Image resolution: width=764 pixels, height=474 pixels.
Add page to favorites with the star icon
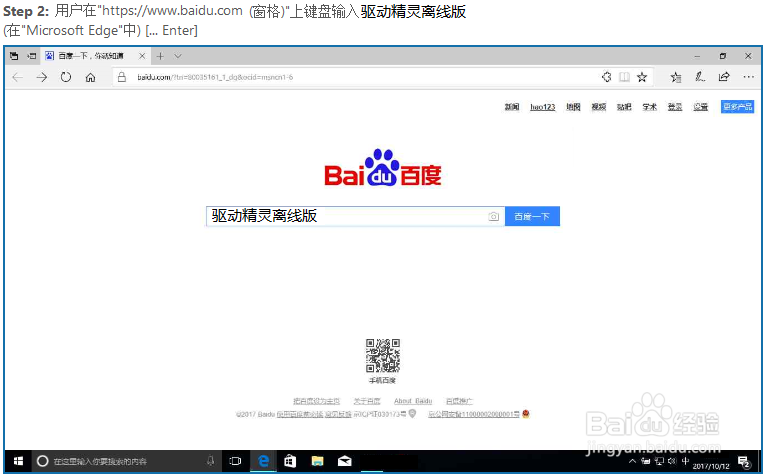[642, 77]
